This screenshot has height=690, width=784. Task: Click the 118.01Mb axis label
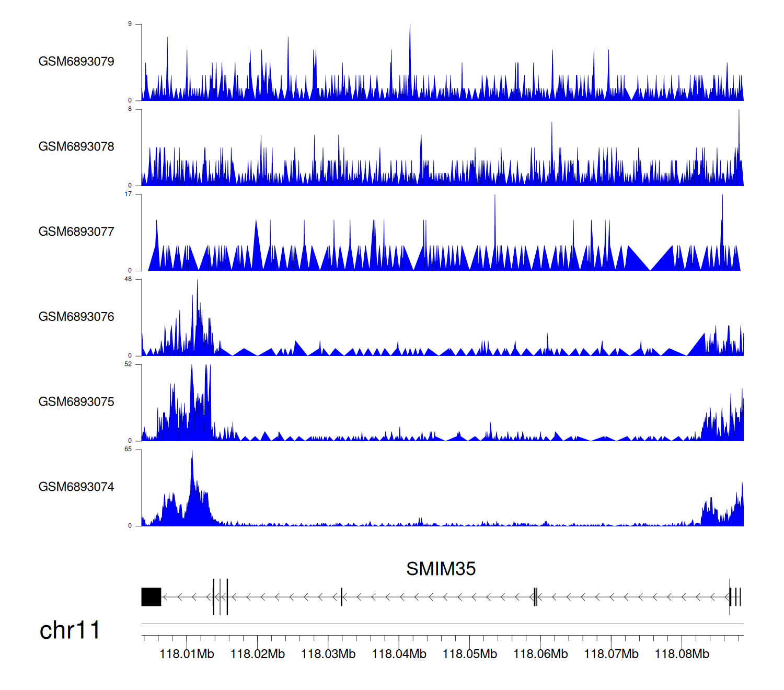click(x=187, y=654)
